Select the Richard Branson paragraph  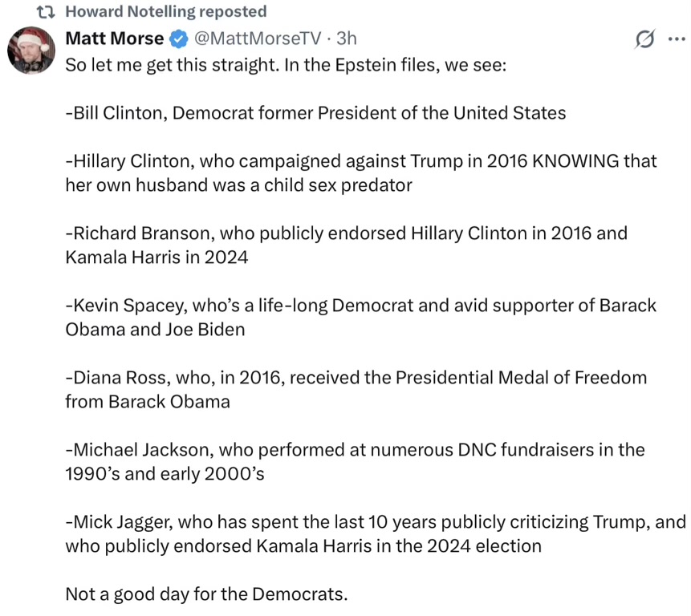point(345,245)
